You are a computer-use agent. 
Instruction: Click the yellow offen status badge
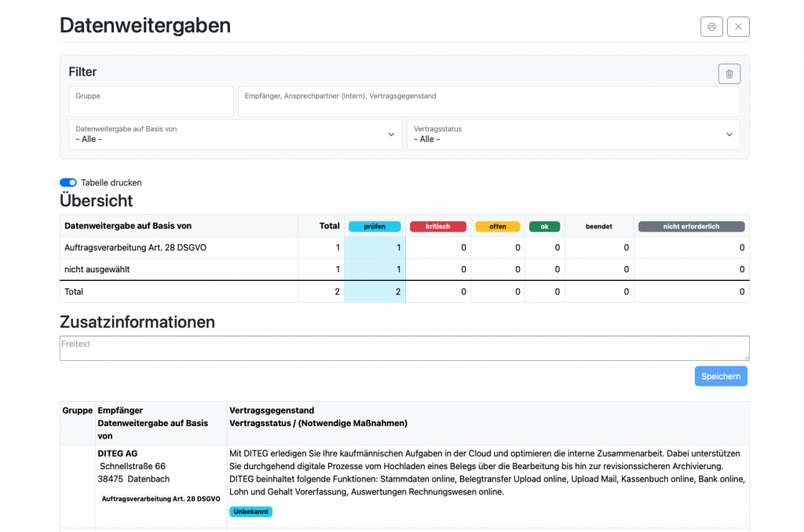(498, 227)
